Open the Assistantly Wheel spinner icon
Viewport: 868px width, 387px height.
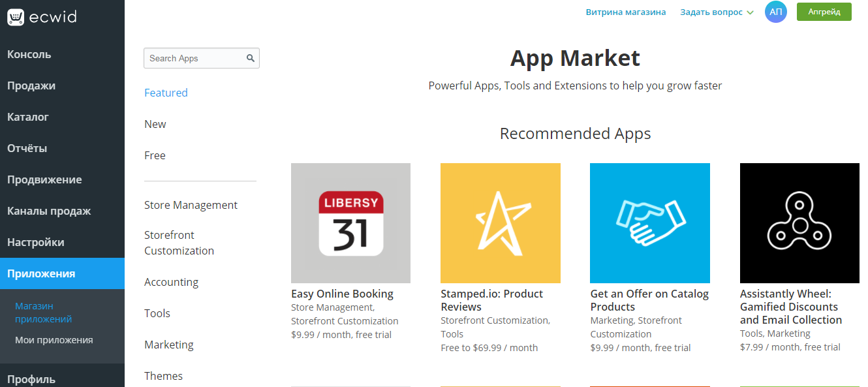799,223
